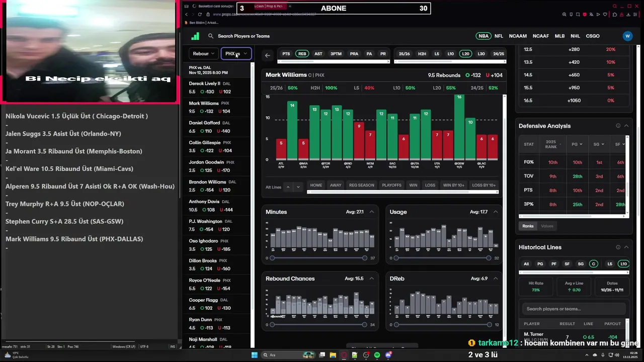The image size is (644, 362).
Task: Open the PHX vs game dropdown
Action: point(236,53)
